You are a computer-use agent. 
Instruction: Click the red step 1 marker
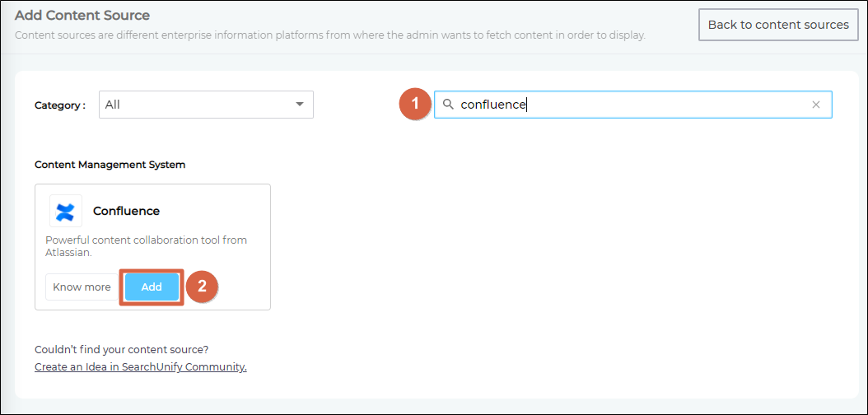click(415, 105)
